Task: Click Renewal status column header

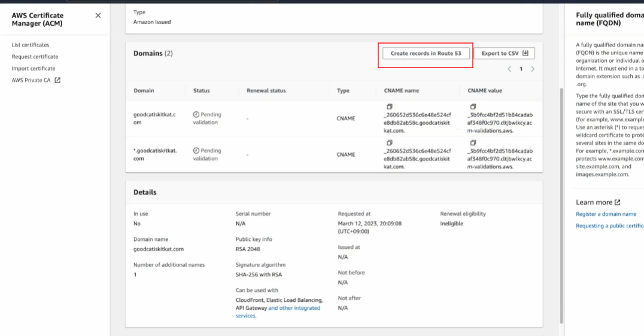Action: coord(266,91)
